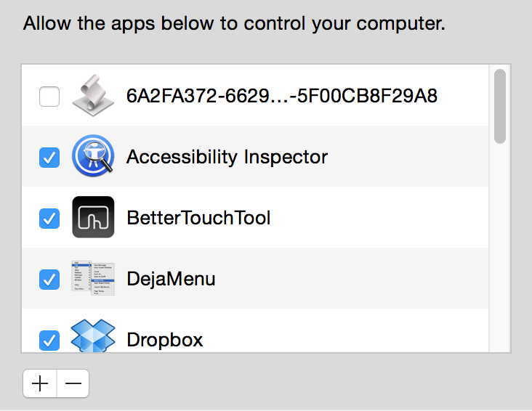Click the Dropbox box icon
The width and height of the screenshot is (532, 411).
[x=93, y=335]
